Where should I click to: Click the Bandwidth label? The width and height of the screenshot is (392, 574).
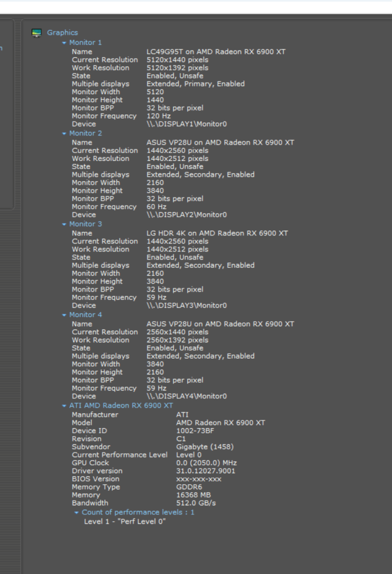coord(90,503)
